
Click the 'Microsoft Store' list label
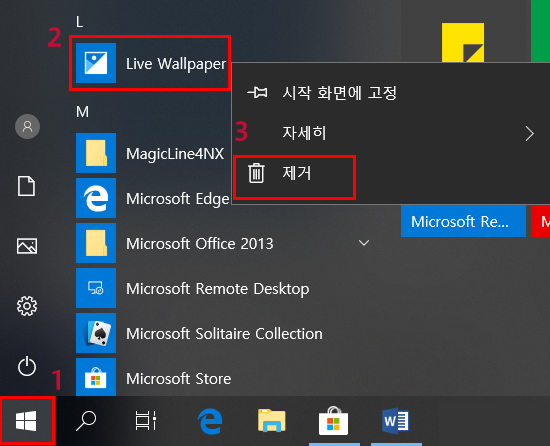[179, 379]
